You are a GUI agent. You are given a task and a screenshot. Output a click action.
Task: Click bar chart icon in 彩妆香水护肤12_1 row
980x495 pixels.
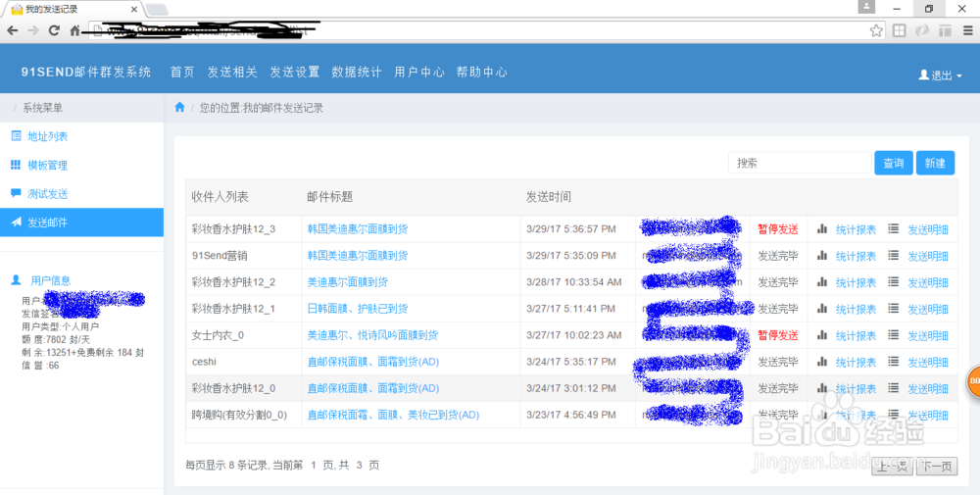pos(822,308)
